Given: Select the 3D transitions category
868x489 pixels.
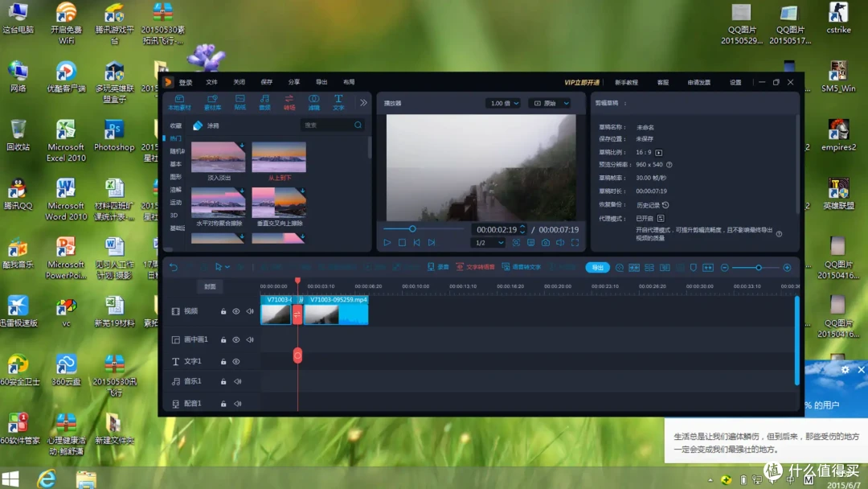Looking at the screenshot, I should (174, 215).
